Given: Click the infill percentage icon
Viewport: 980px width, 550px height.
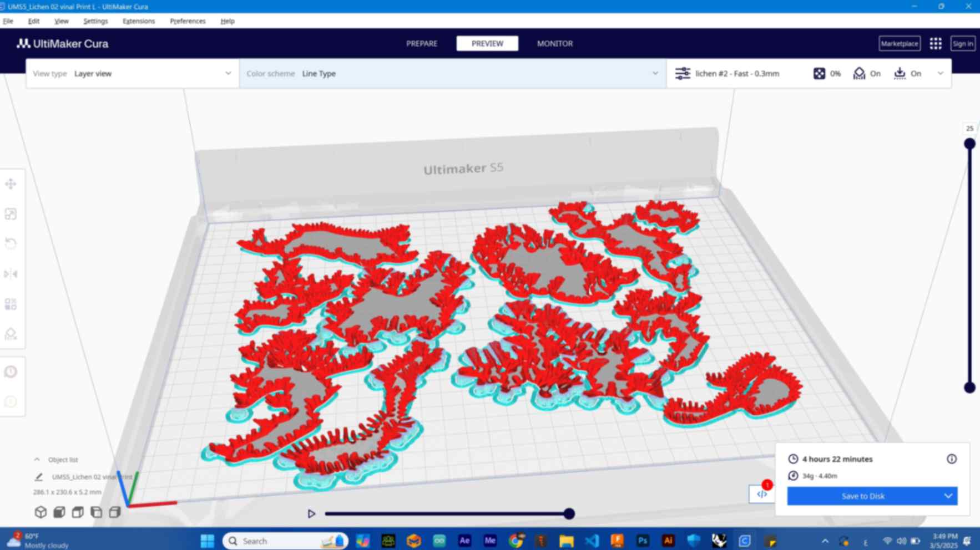Looking at the screenshot, I should 819,73.
